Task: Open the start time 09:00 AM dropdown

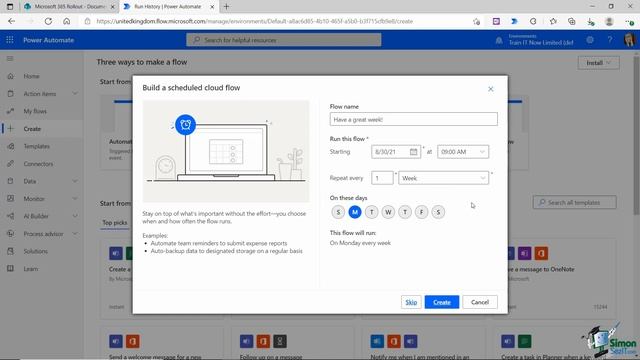Action: point(463,152)
